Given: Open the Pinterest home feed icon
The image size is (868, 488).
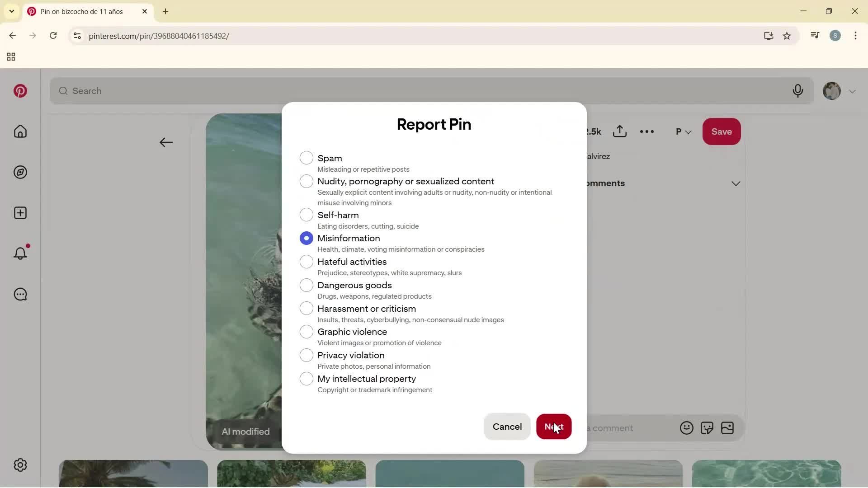Looking at the screenshot, I should 20,131.
